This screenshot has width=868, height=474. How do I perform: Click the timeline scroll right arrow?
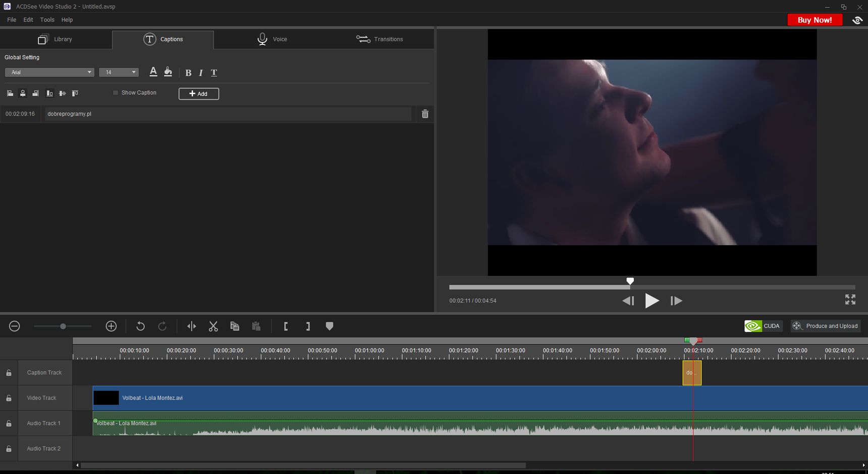click(863, 465)
